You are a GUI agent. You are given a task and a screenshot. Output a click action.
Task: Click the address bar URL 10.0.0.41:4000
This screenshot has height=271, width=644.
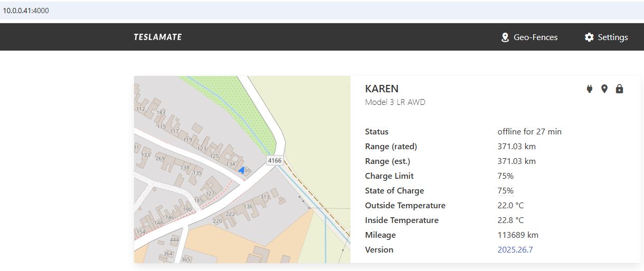point(26,11)
